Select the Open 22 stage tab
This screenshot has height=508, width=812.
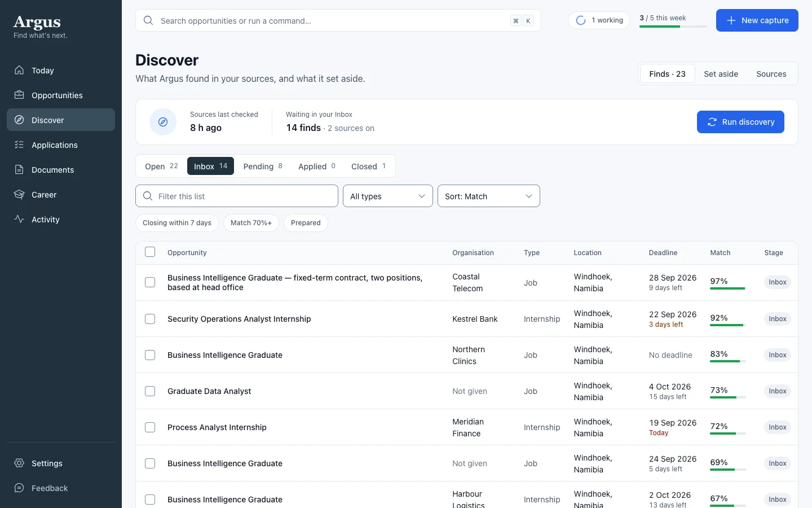point(161,166)
